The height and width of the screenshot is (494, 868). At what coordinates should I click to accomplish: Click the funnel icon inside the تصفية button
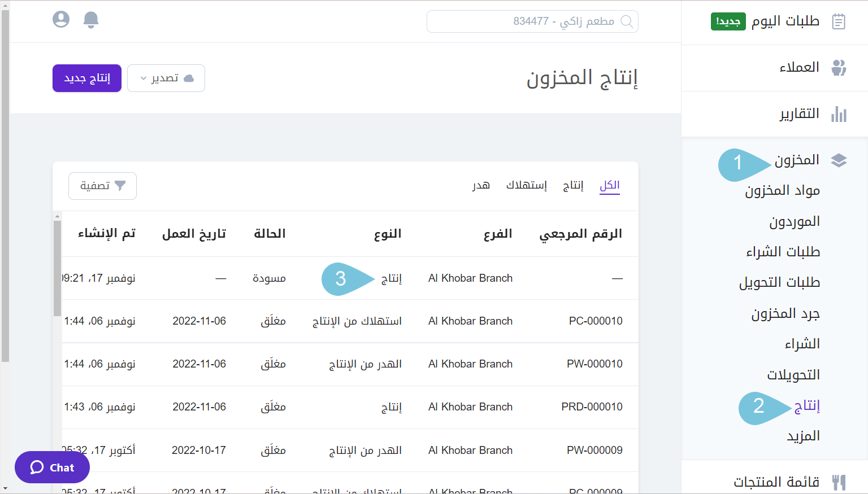point(119,185)
